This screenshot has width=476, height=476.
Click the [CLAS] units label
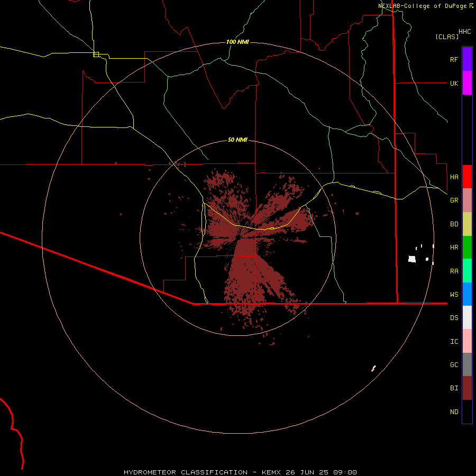[447, 36]
